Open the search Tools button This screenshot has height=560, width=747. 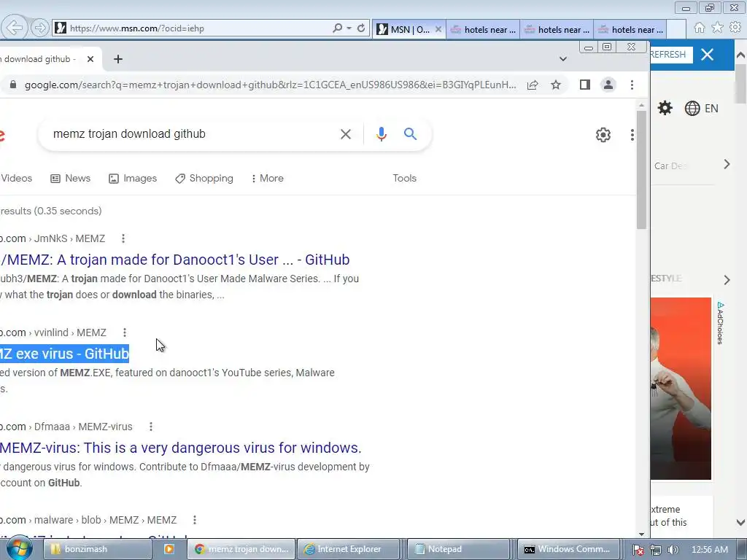pos(404,178)
